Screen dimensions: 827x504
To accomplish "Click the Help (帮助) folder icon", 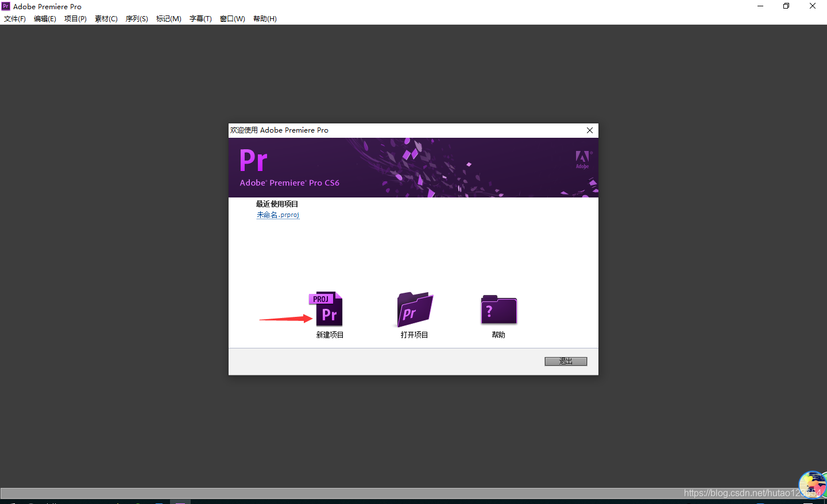I will point(498,309).
